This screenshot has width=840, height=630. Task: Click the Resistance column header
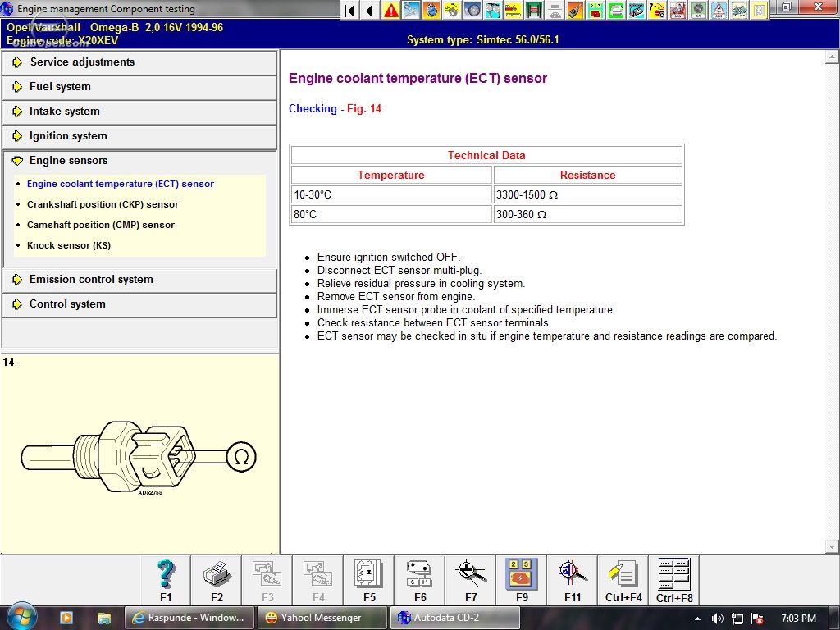(587, 176)
